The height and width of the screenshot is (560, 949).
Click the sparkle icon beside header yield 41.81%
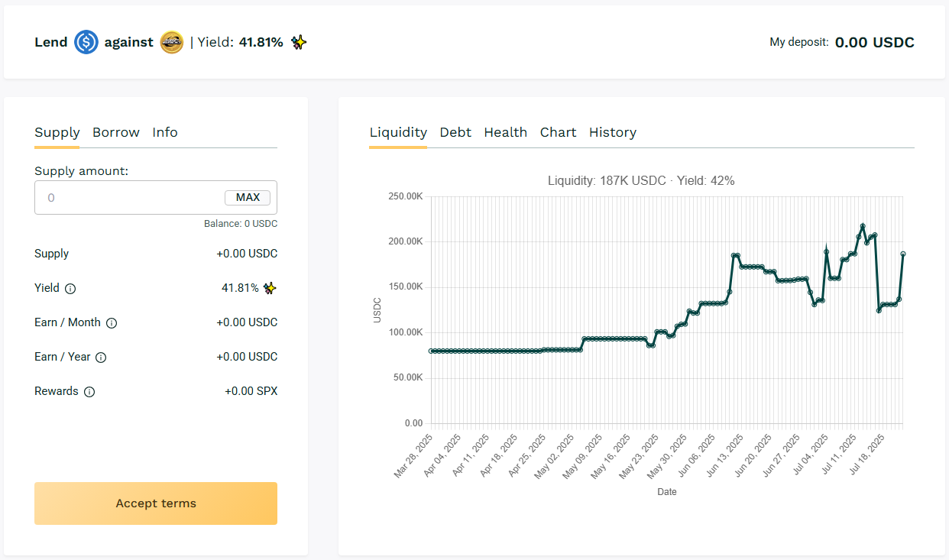point(299,43)
